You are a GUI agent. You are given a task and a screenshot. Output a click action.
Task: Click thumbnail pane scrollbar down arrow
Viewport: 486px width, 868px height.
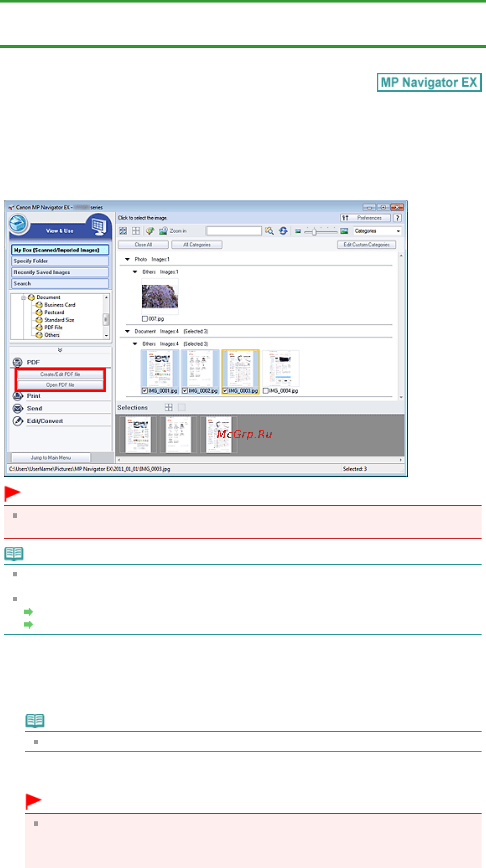click(x=401, y=397)
